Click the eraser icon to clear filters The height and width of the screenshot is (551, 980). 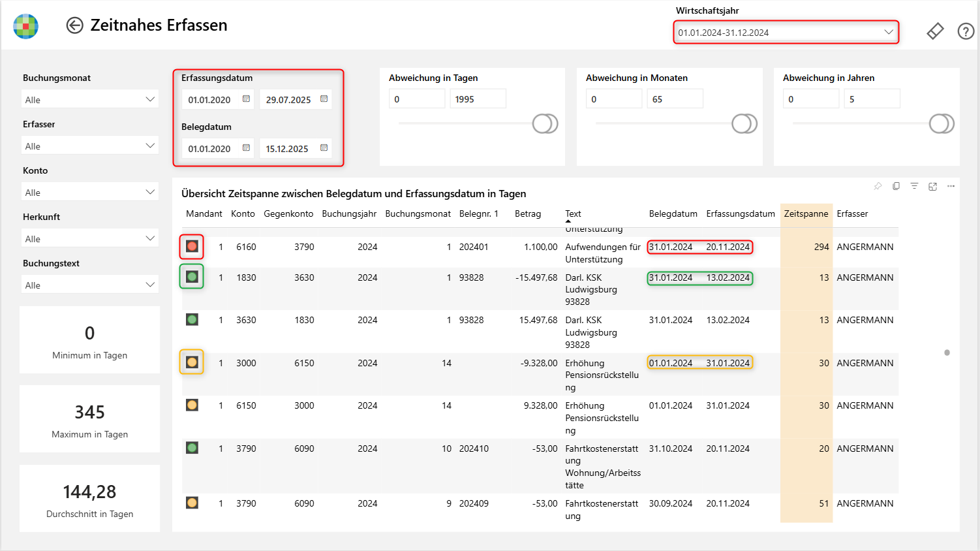click(935, 31)
